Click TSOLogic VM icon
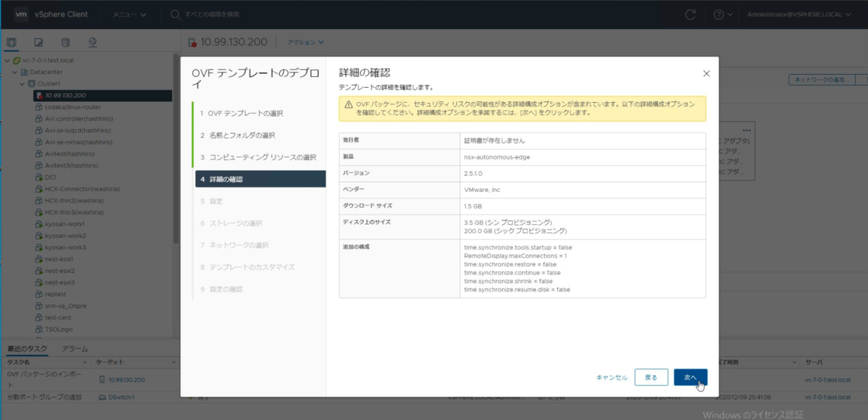 click(39, 329)
